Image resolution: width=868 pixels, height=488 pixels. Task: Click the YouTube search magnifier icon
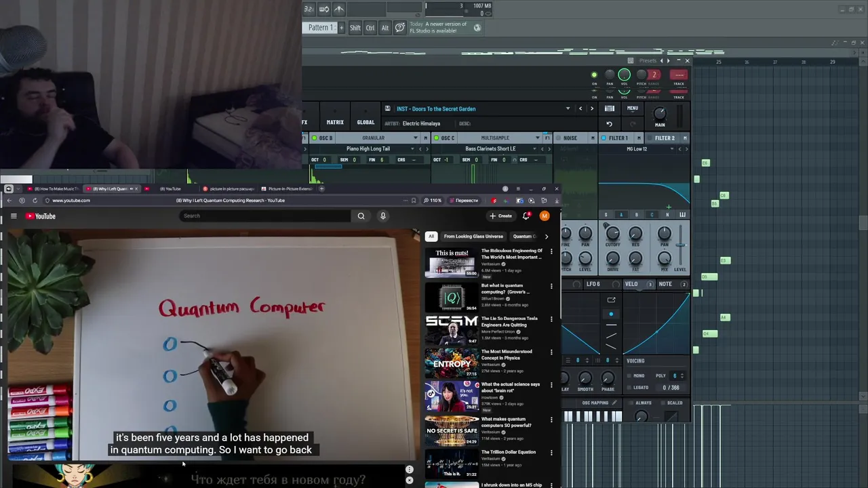tap(361, 216)
